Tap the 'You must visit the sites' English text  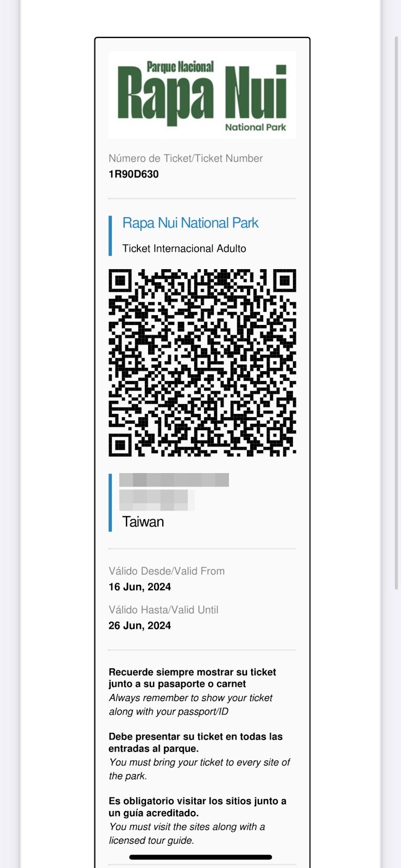(x=187, y=834)
